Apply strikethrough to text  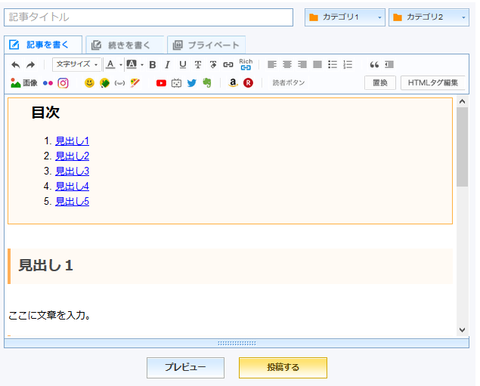tap(198, 65)
